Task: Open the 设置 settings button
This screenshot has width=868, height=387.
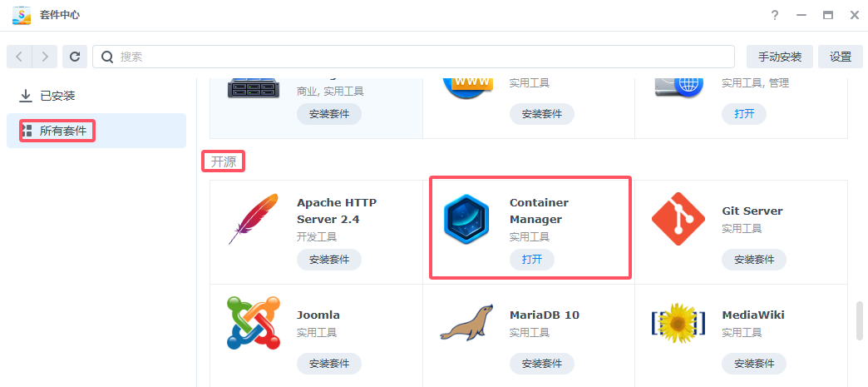Action: 841,57
